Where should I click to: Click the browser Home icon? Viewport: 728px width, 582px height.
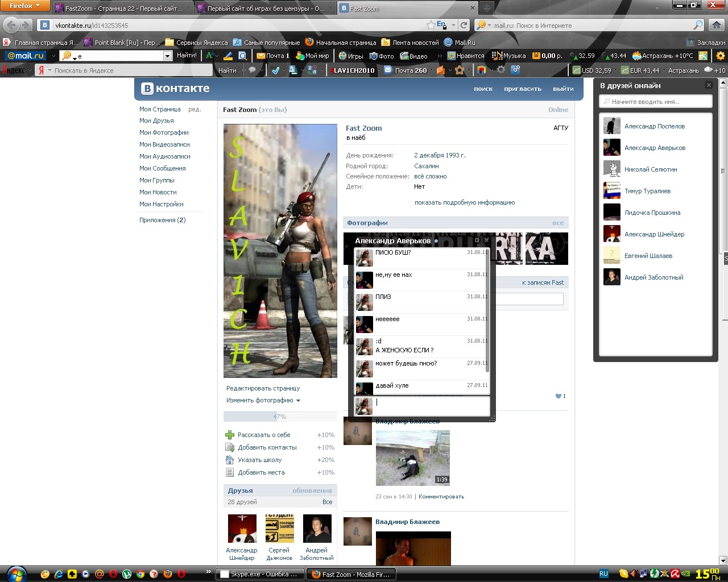[x=717, y=25]
